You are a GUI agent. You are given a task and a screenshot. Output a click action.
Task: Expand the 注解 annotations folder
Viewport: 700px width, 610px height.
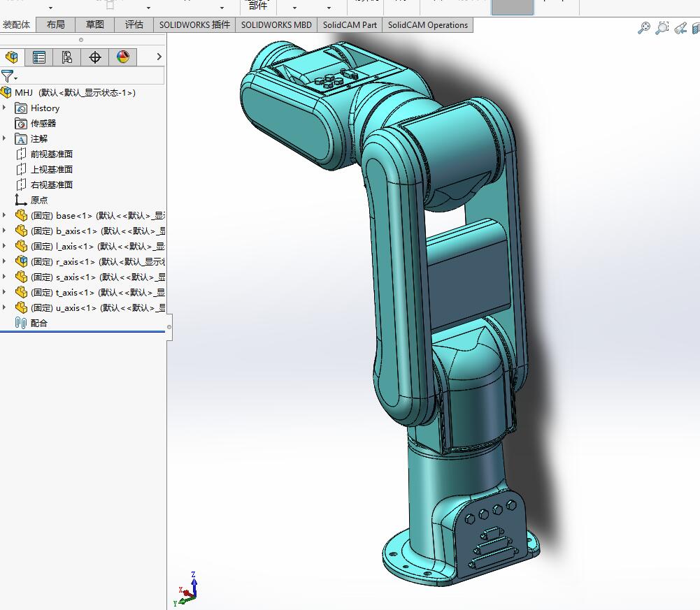tap(4, 138)
